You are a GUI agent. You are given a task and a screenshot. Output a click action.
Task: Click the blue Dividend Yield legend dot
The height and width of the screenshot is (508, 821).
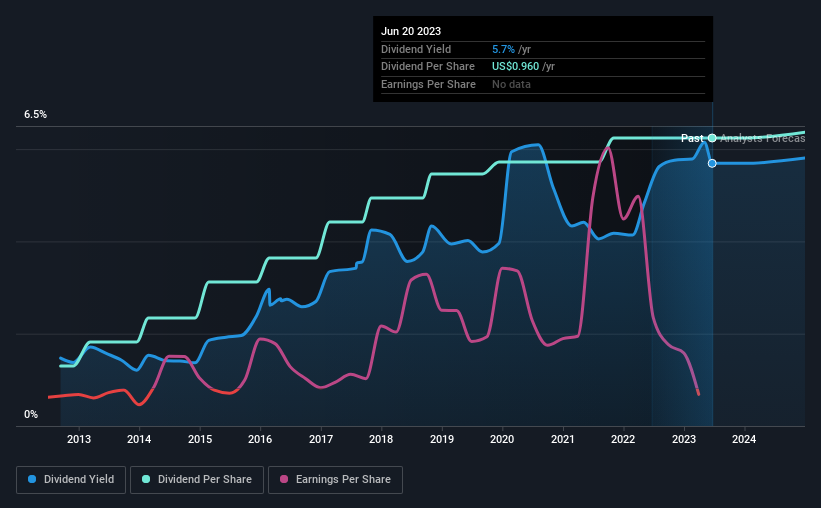pos(32,479)
